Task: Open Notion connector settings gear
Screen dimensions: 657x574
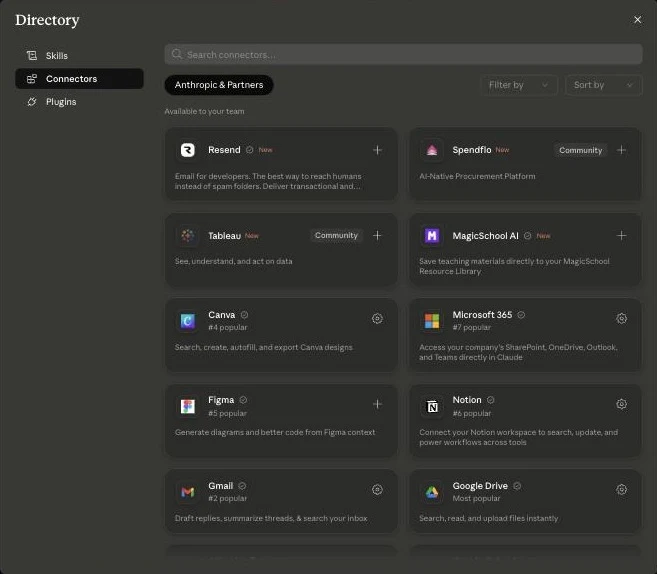Action: pyautogui.click(x=621, y=404)
